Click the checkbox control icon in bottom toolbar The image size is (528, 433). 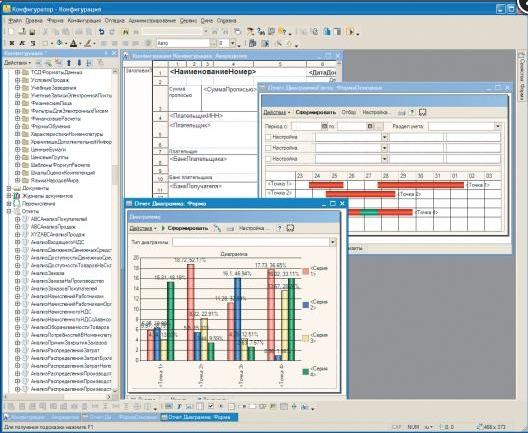pos(211,406)
